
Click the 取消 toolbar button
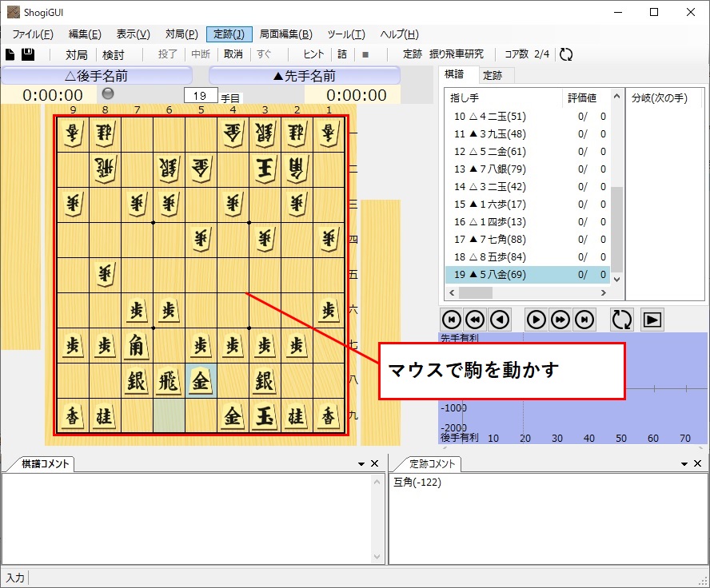click(x=233, y=55)
